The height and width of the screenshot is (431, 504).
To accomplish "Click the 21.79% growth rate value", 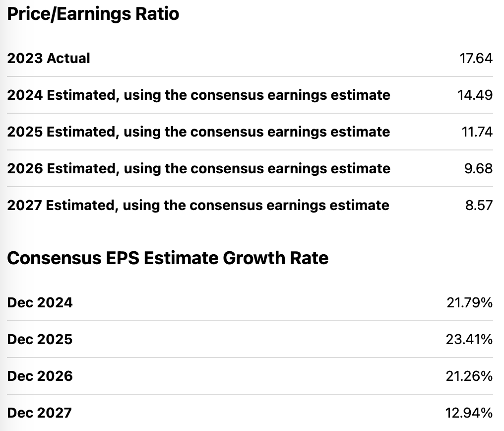I will [x=469, y=302].
